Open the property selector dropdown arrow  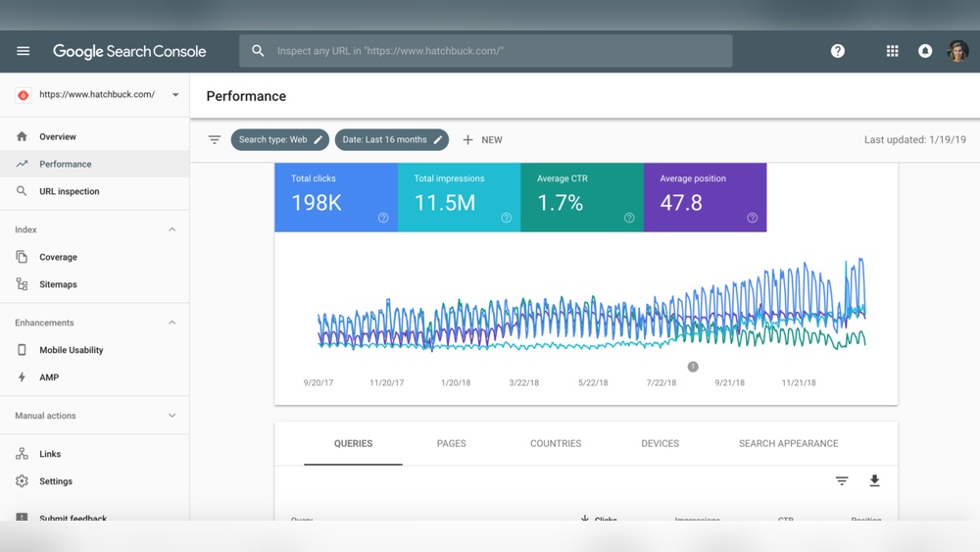(175, 95)
